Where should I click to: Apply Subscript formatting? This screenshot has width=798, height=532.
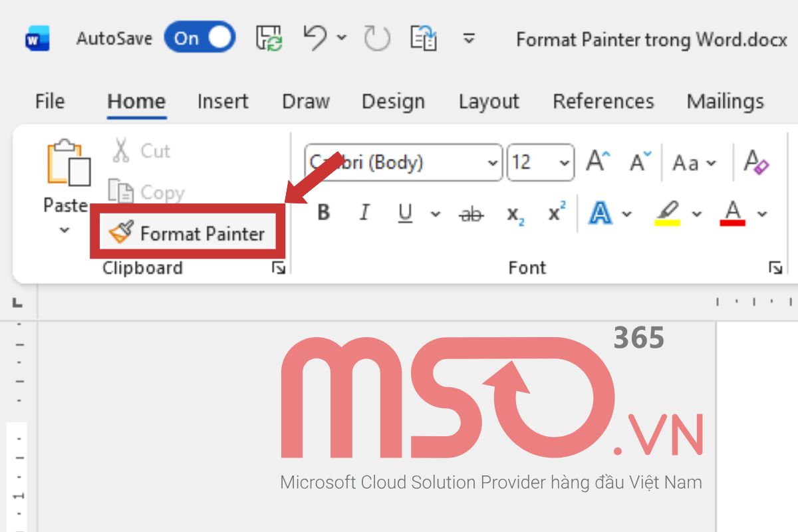point(515,214)
